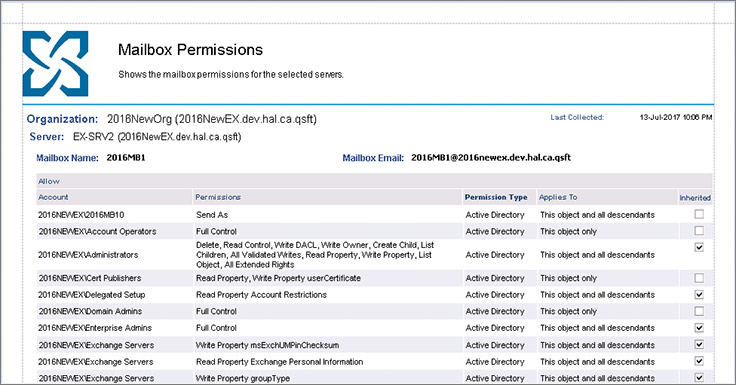Select account 2016NEWEX\Account Operators
The height and width of the screenshot is (385, 736).
[x=97, y=231]
